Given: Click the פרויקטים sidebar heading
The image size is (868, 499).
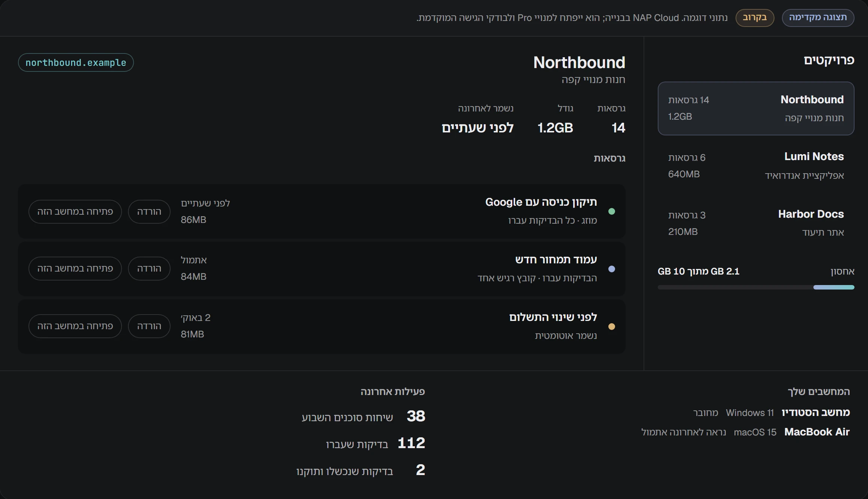Looking at the screenshot, I should click(x=829, y=60).
